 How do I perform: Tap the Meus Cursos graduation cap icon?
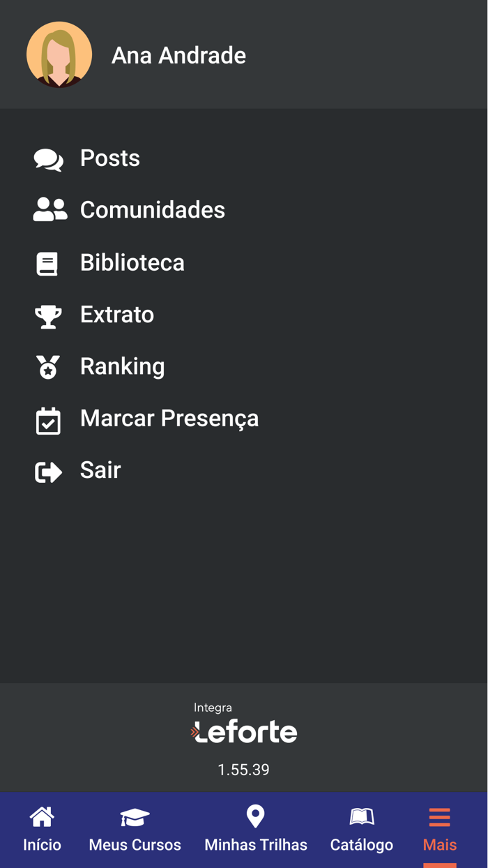pyautogui.click(x=135, y=816)
